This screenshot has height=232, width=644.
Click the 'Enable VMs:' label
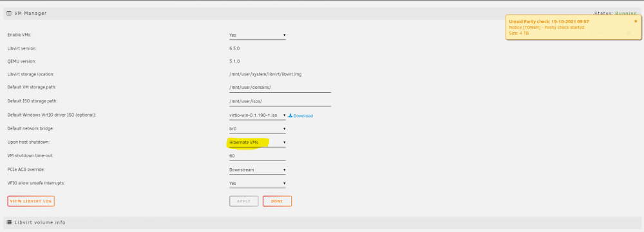click(x=19, y=35)
